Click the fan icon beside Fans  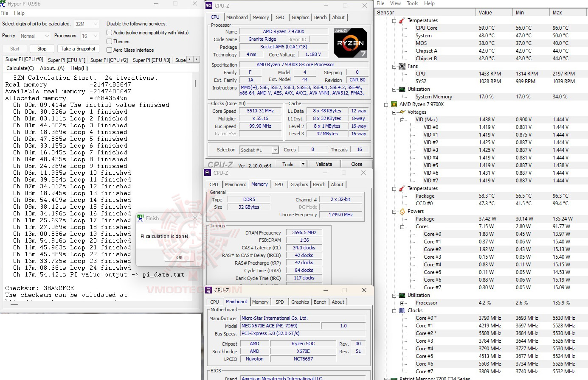point(402,66)
